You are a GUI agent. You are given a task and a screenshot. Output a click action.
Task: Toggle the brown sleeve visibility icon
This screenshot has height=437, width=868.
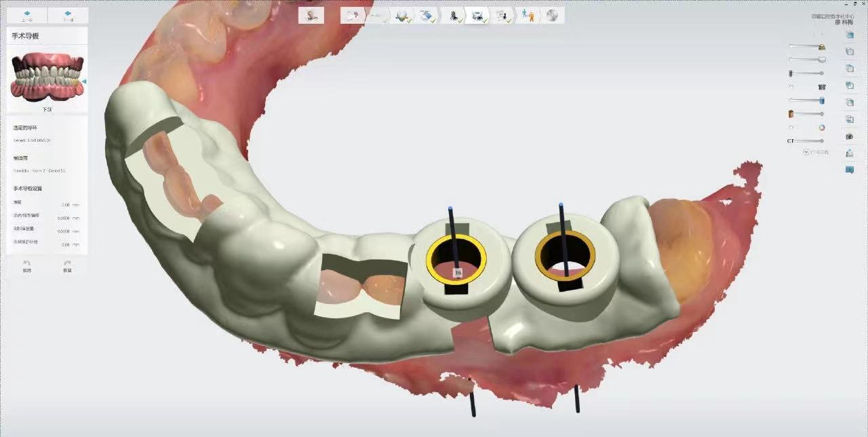click(791, 114)
